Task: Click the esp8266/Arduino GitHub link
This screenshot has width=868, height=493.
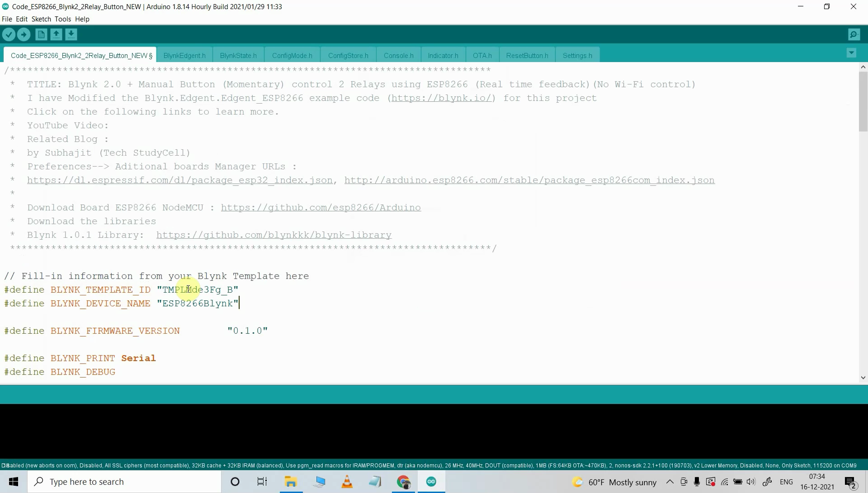Action: [x=321, y=208]
